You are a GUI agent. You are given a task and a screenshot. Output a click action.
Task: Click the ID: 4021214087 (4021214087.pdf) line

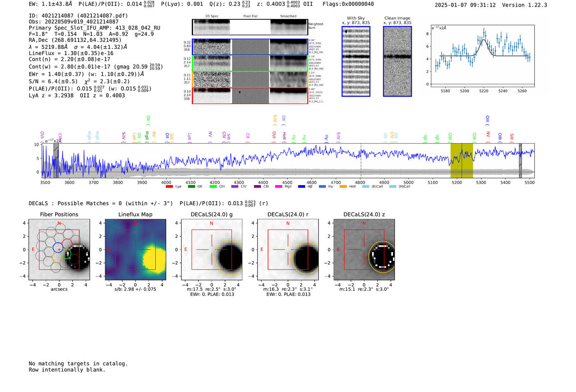(x=78, y=16)
